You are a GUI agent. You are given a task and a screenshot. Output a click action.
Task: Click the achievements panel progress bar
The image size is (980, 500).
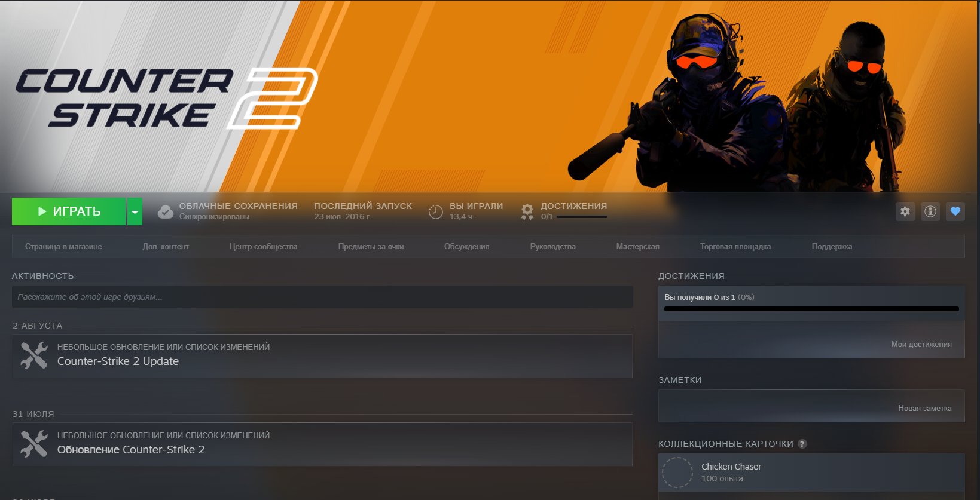pos(811,309)
